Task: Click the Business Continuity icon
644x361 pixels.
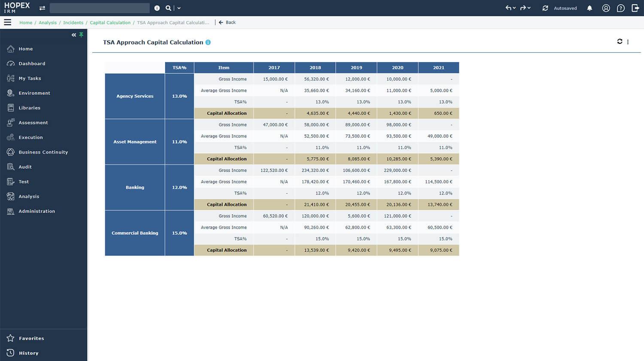Action: 11,152
